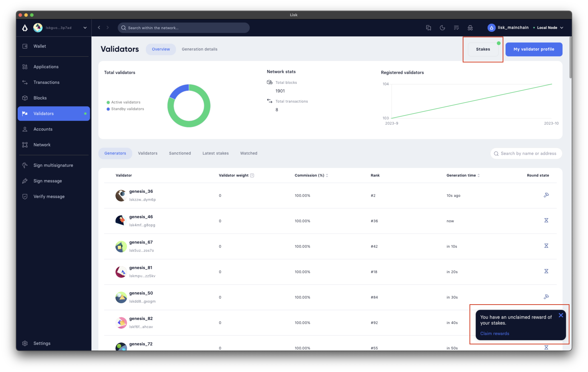Click genesis_46 awaiting hourglass icon

point(546,220)
